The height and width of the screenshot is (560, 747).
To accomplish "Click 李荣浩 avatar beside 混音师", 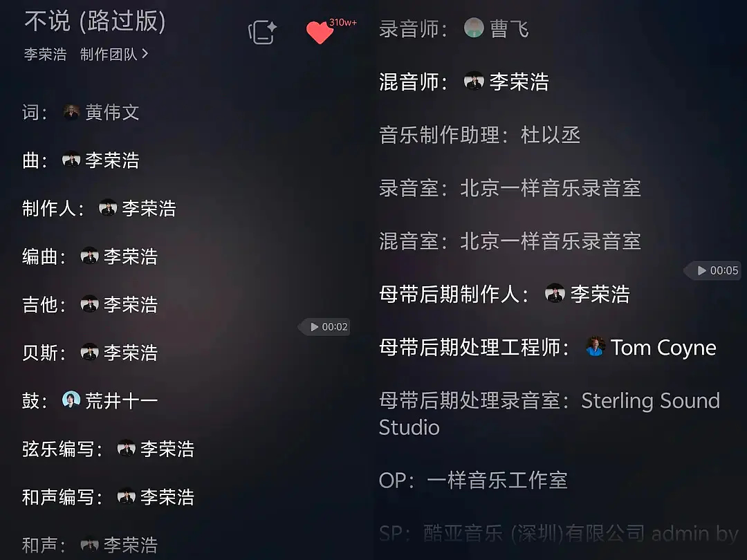I will pos(474,81).
